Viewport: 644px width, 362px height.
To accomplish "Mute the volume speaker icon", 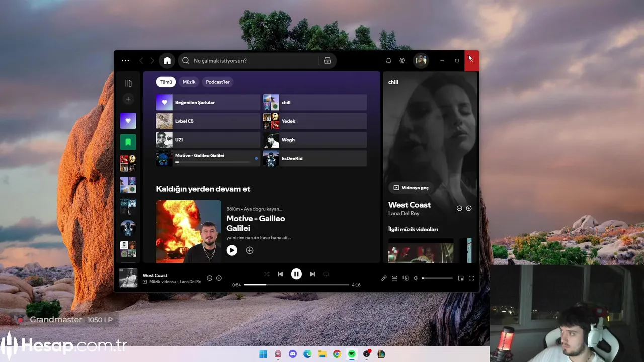I will tap(416, 278).
